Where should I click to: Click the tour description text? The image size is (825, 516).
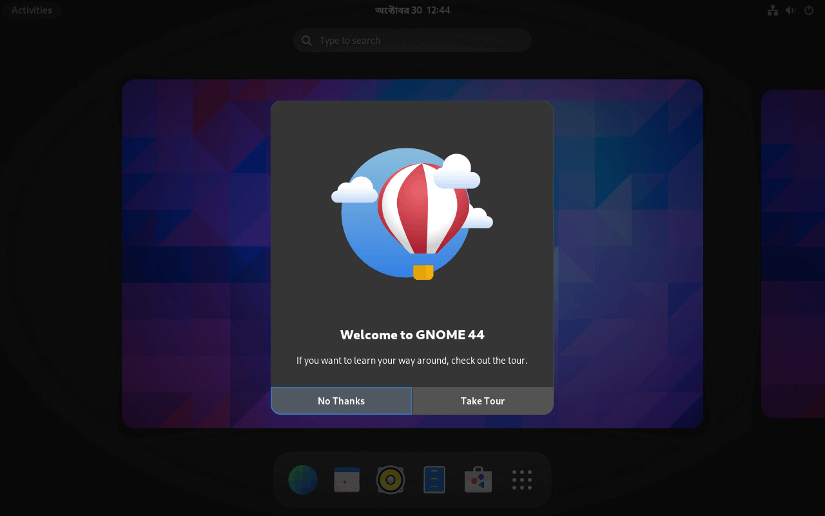click(x=412, y=360)
